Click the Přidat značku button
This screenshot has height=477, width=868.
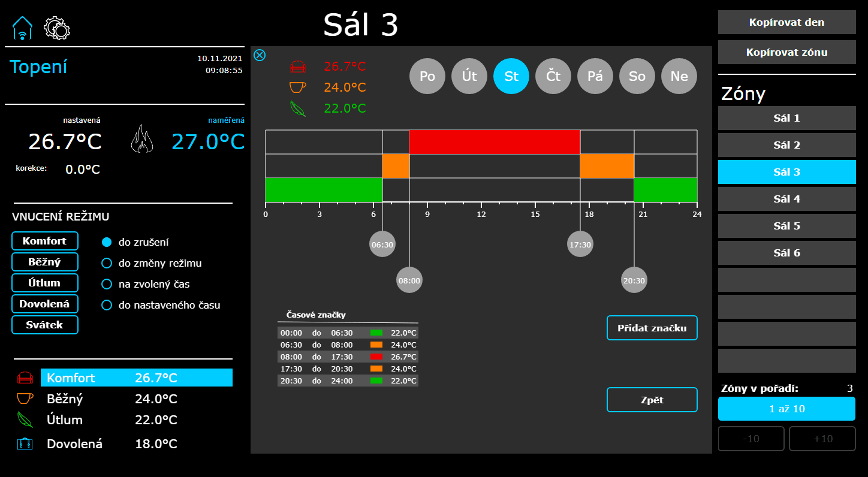(x=652, y=328)
